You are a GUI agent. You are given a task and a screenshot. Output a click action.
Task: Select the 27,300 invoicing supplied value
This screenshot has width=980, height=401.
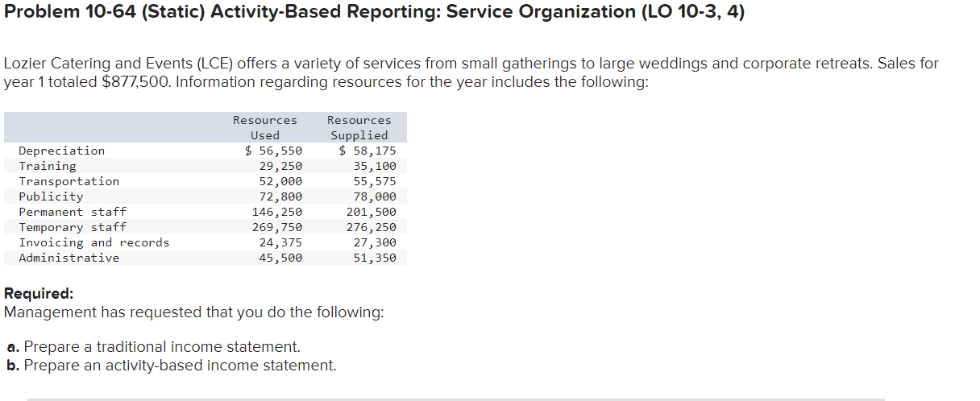point(375,242)
